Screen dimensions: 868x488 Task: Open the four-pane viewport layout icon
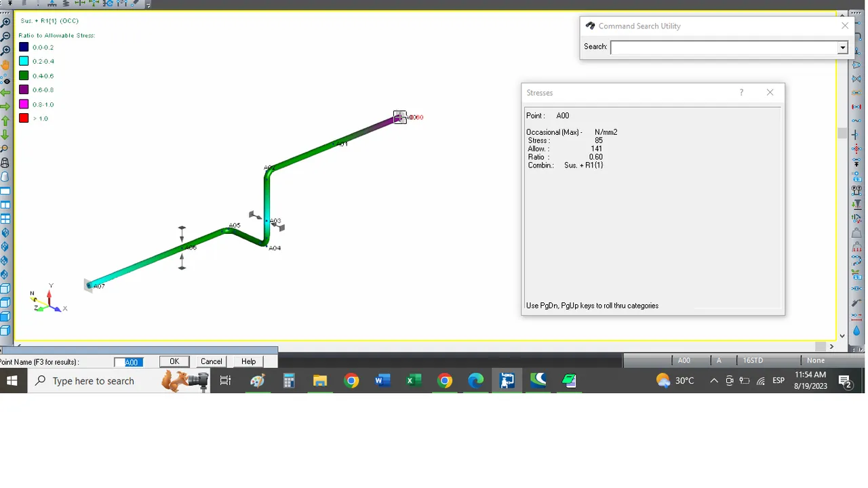(5, 219)
